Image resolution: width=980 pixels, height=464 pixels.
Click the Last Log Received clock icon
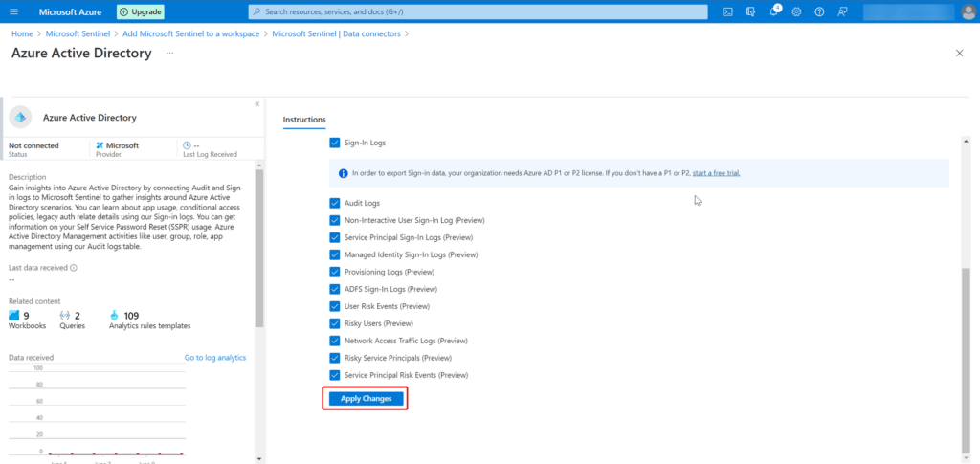(187, 145)
